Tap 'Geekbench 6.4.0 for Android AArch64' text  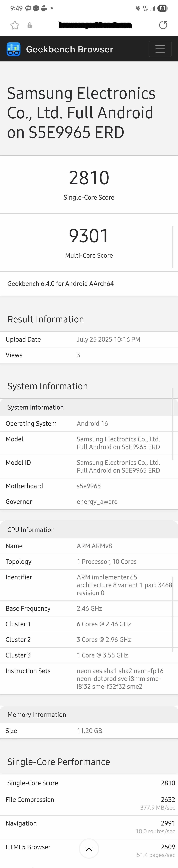[60, 284]
